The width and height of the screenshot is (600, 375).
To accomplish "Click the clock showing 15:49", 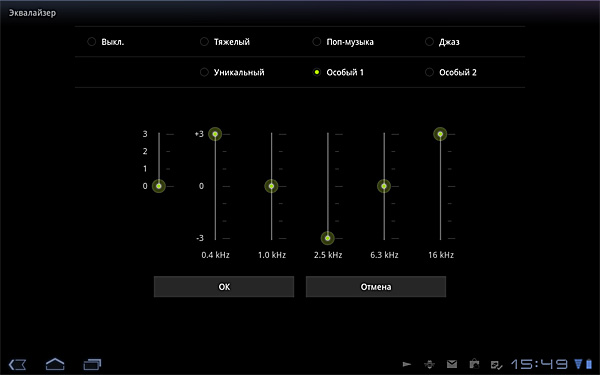I will [x=540, y=364].
